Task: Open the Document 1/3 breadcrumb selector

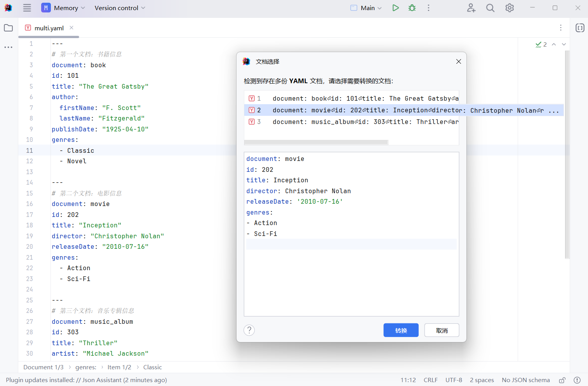Action: (43, 367)
